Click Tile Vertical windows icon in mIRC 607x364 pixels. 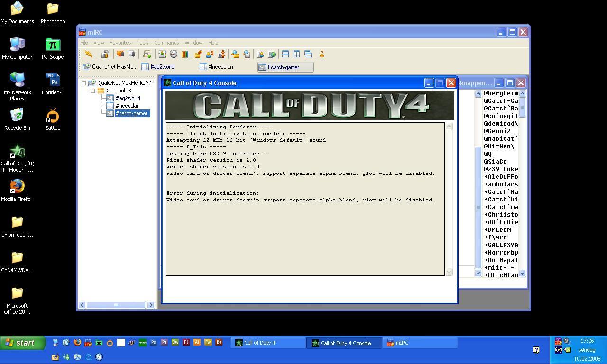click(x=297, y=54)
